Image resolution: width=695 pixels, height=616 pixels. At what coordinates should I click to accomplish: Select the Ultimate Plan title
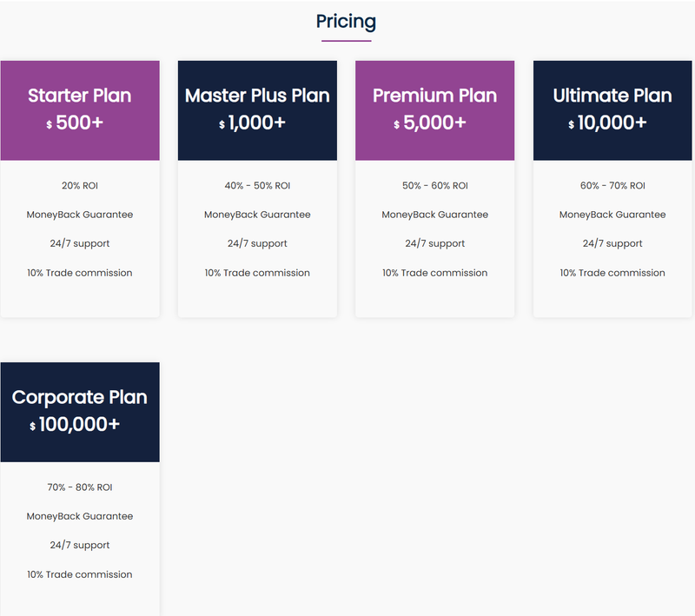click(x=612, y=96)
